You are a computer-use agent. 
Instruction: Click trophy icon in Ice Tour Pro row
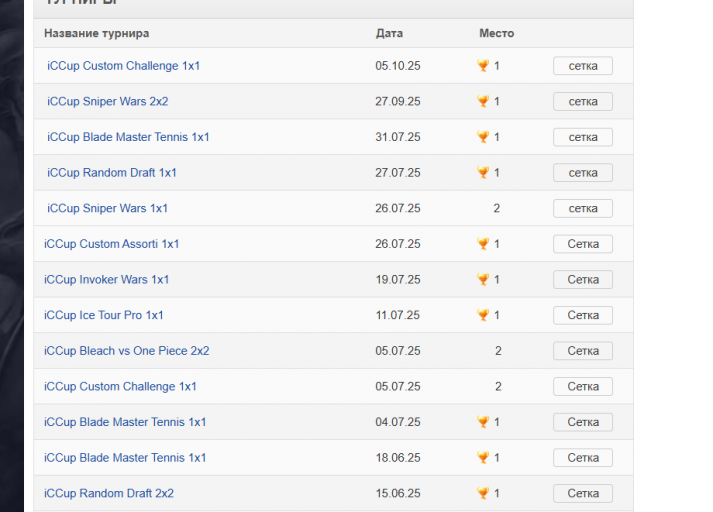click(483, 315)
